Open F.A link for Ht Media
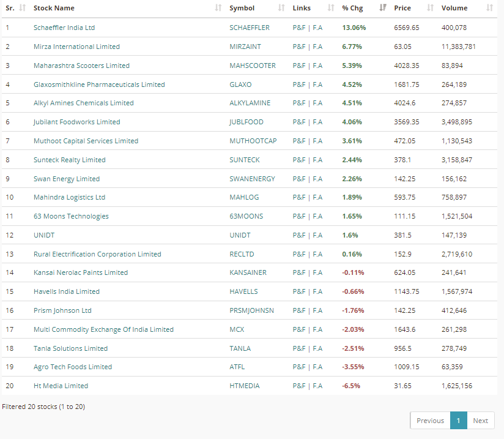 point(317,386)
